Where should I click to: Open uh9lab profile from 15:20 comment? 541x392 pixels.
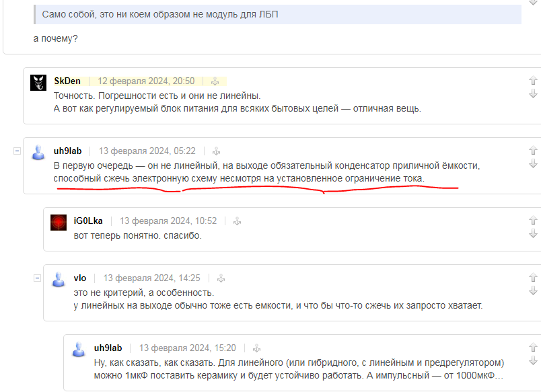[x=108, y=348]
